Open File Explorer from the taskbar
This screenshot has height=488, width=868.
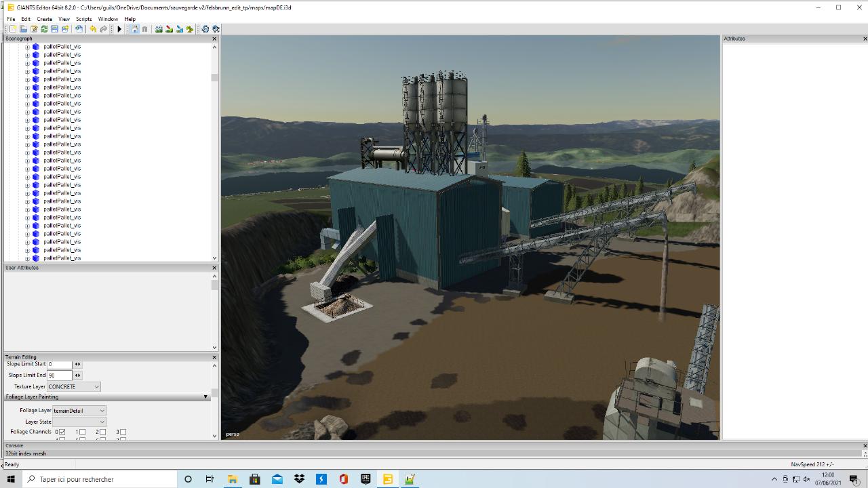233,479
